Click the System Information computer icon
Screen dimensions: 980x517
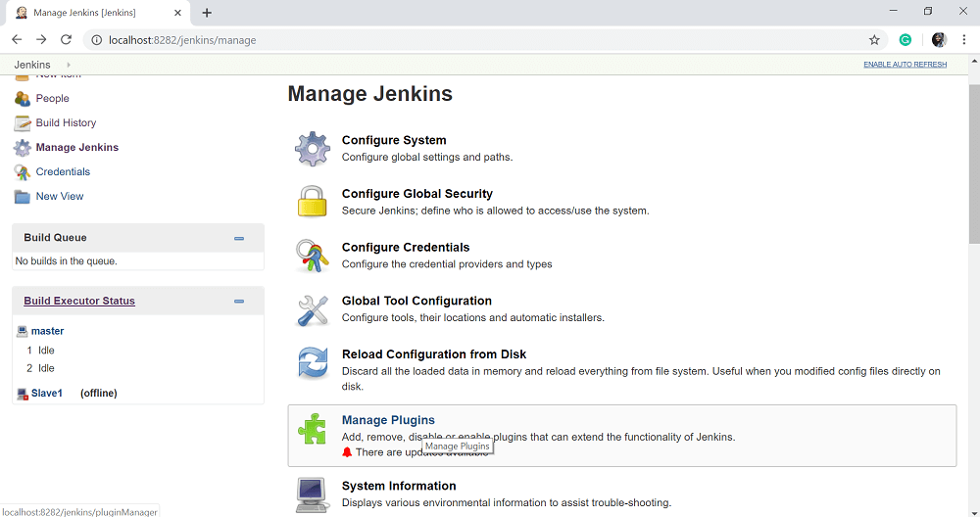pyautogui.click(x=313, y=494)
